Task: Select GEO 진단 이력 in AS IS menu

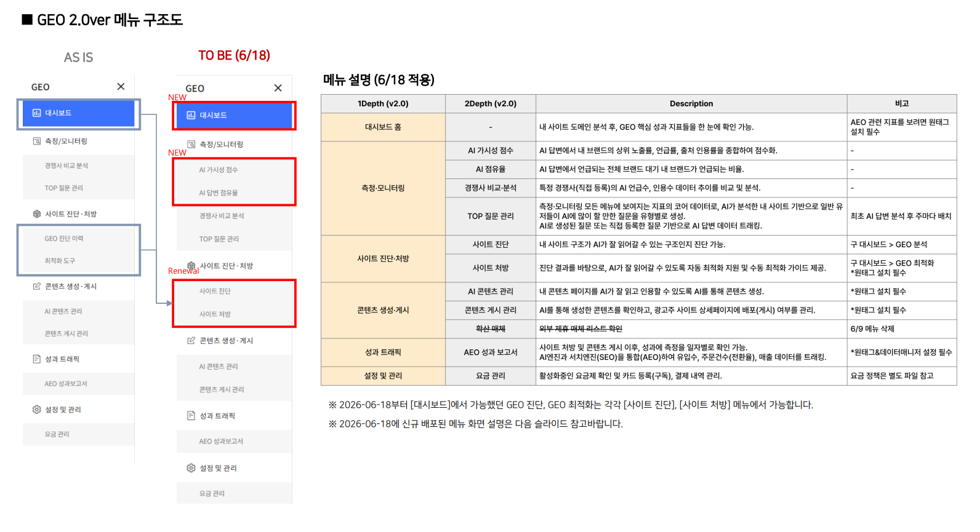Action: point(63,239)
